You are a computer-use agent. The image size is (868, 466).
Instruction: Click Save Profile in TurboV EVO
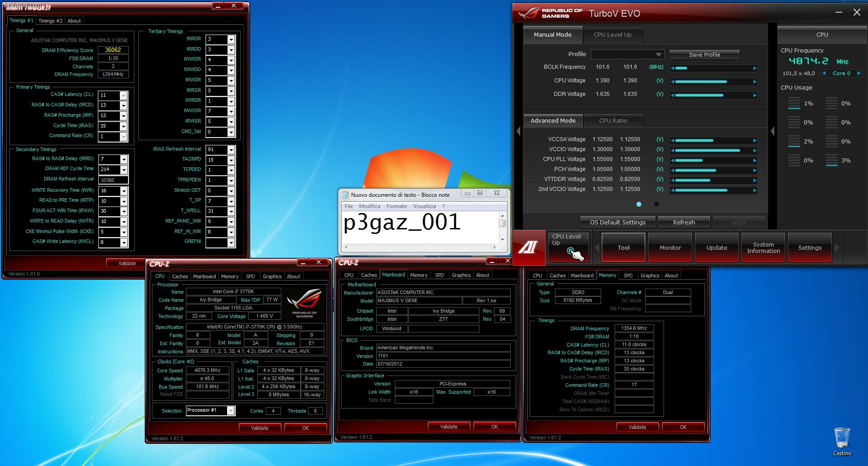pyautogui.click(x=704, y=55)
